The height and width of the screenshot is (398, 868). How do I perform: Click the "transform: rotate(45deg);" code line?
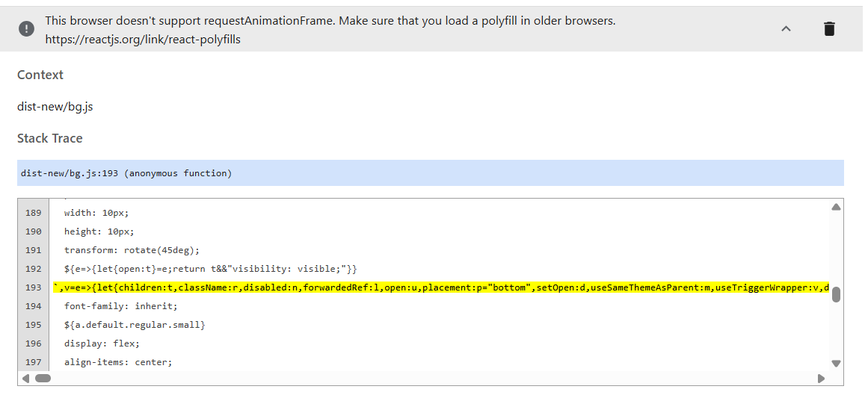point(132,250)
